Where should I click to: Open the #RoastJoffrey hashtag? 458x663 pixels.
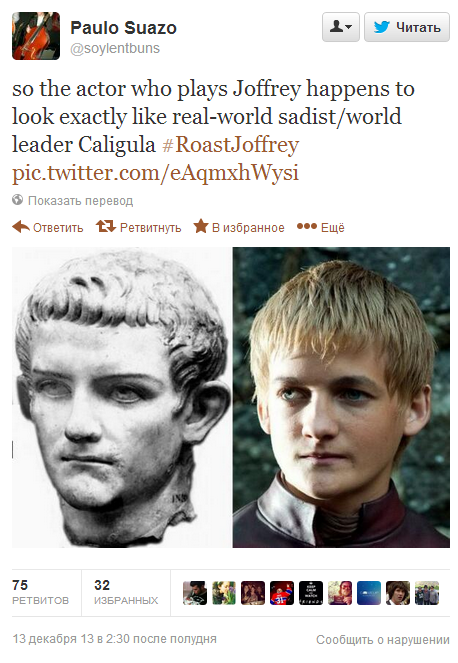tap(231, 145)
